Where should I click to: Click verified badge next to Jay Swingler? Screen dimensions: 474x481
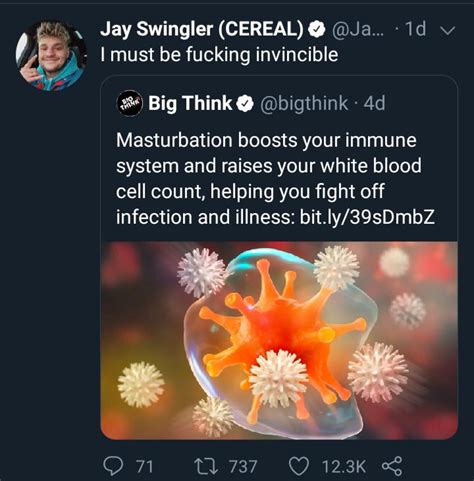point(316,29)
